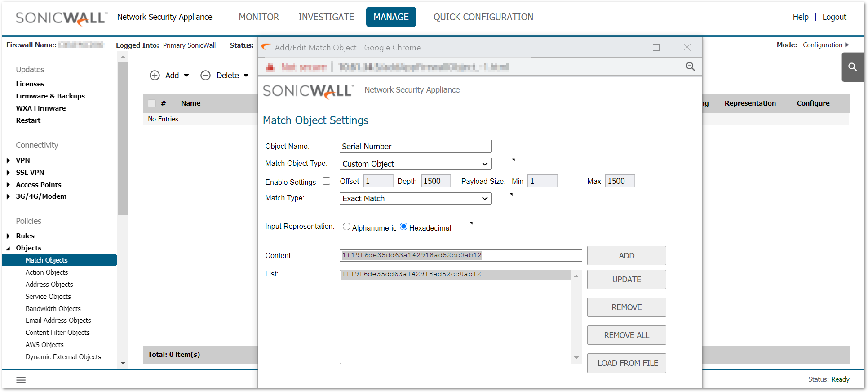Select the Alphanumeric input representation
The height and width of the screenshot is (392, 868).
point(346,227)
